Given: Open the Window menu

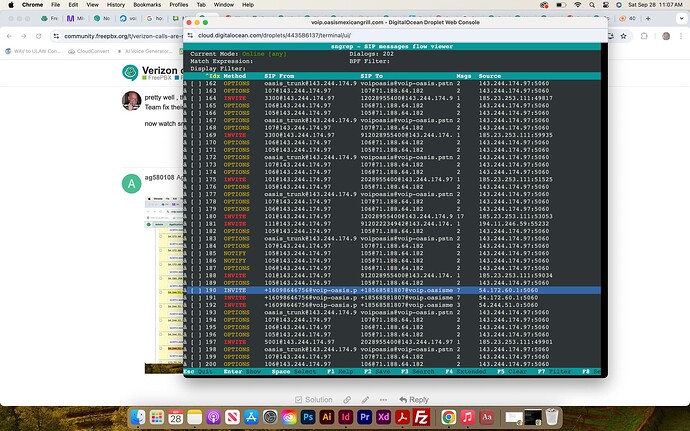Looking at the screenshot, I should pyautogui.click(x=224, y=5).
